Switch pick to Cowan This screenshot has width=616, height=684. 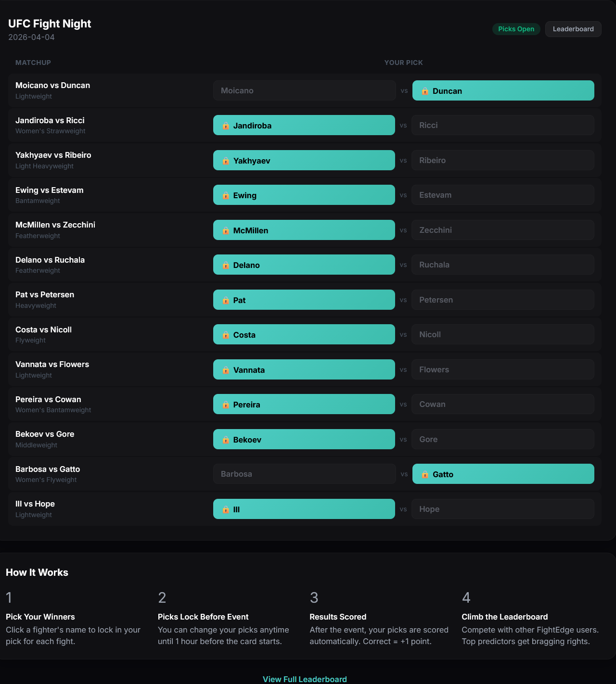click(x=503, y=404)
